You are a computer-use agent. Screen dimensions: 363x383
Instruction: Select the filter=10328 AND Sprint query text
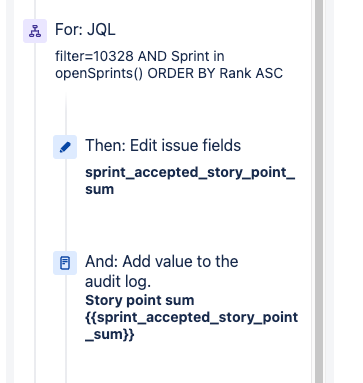(140, 56)
